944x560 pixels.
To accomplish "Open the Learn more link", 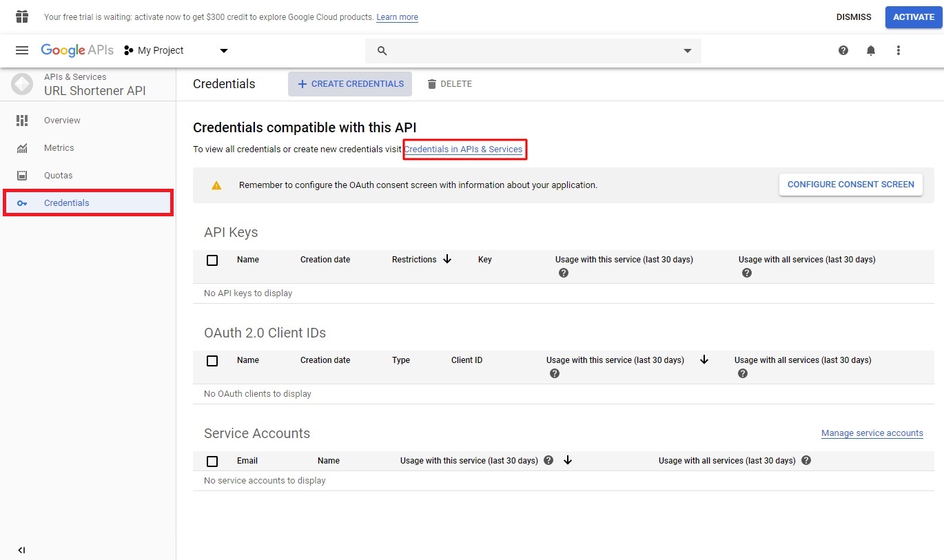I will coord(397,17).
